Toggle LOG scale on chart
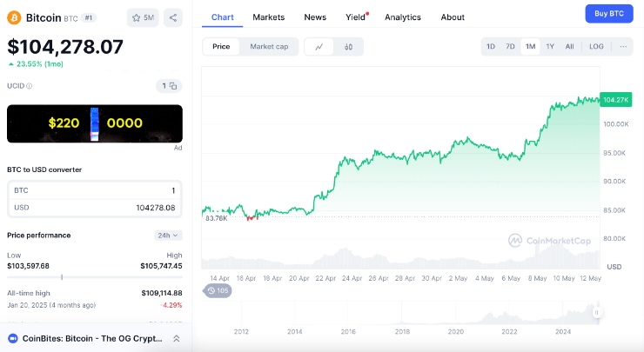Screen dimensions: 644x352 [596, 47]
